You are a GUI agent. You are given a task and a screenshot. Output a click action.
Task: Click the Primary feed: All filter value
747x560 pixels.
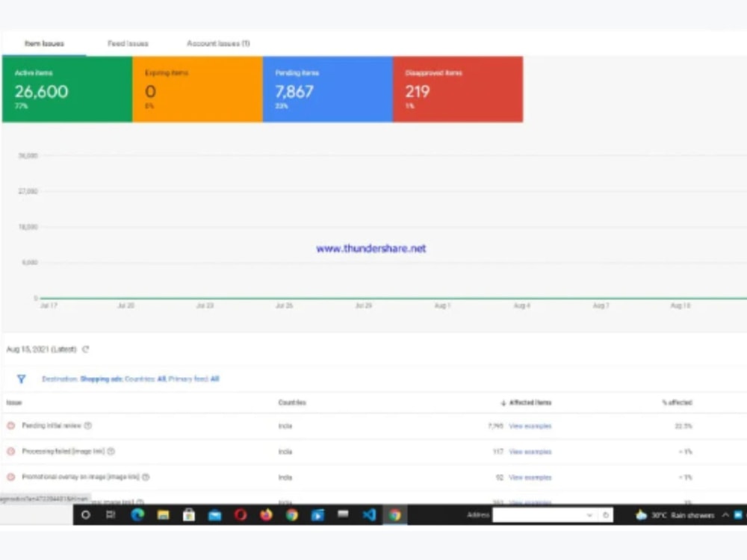tap(194, 379)
